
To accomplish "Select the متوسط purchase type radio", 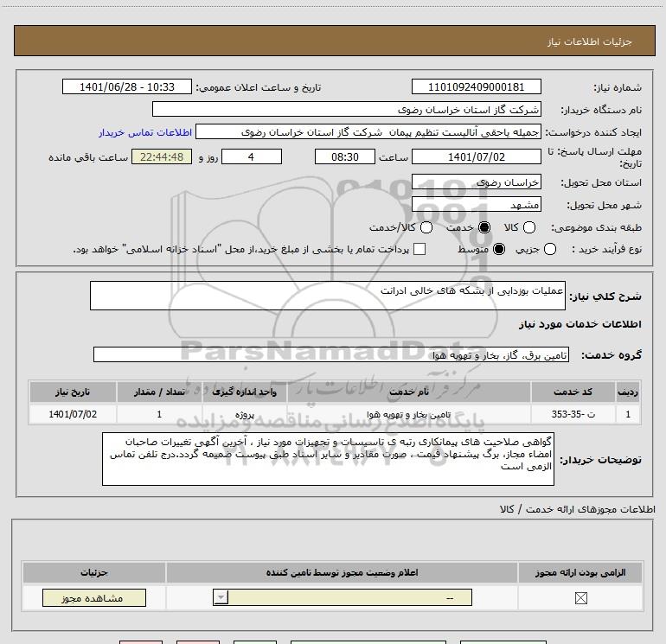I will point(499,249).
